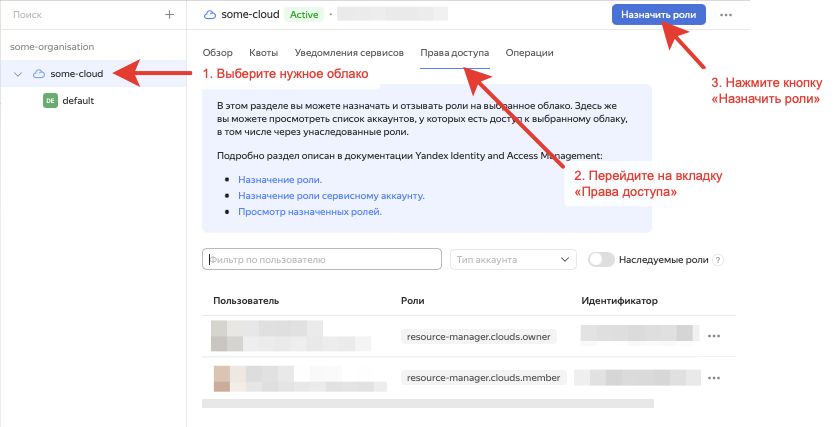The image size is (838, 427).
Task: Open the three-dot menu in top header
Action: [726, 15]
